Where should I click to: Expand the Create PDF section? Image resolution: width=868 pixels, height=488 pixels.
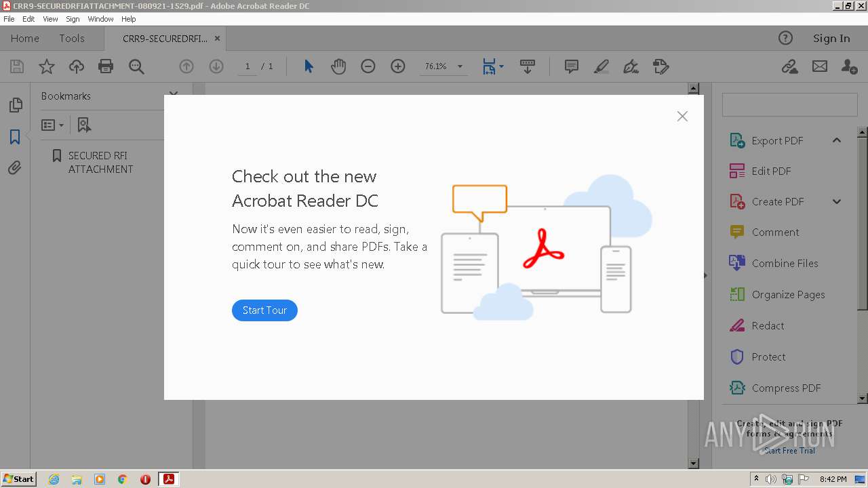[x=837, y=202]
